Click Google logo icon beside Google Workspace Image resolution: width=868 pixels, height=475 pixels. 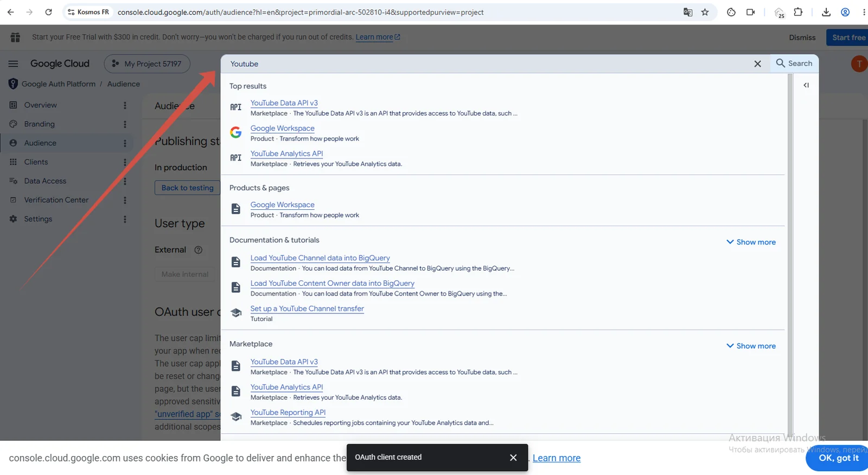235,132
